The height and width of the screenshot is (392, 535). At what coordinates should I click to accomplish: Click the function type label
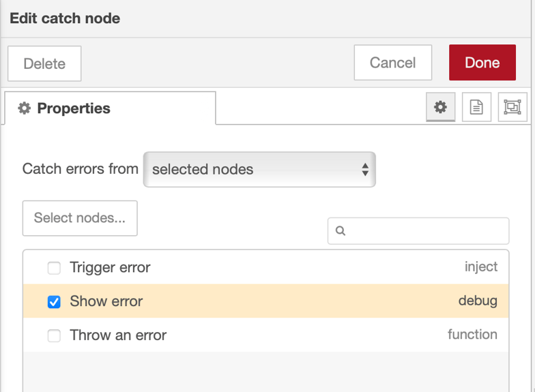[472, 334]
